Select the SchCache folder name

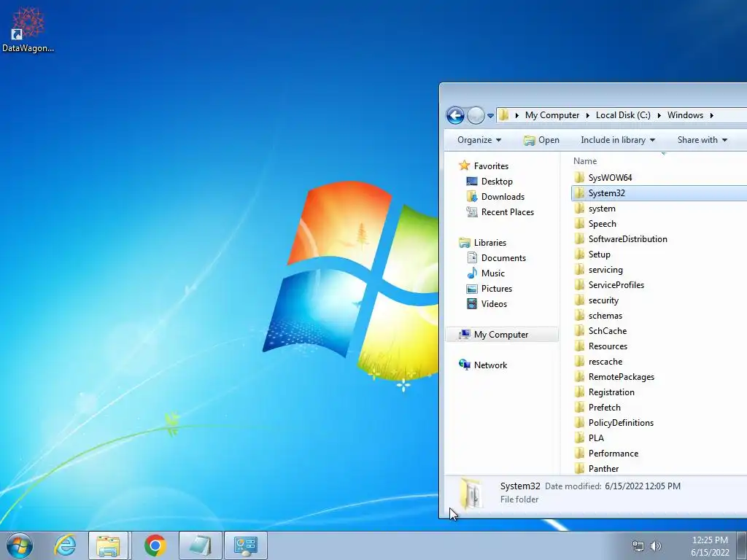click(608, 331)
